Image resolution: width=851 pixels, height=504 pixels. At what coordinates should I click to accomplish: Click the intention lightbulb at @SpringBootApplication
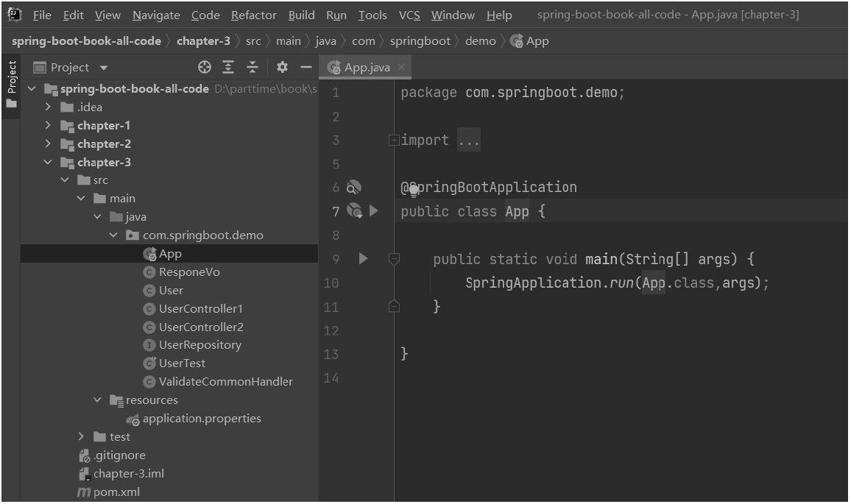[x=414, y=190]
